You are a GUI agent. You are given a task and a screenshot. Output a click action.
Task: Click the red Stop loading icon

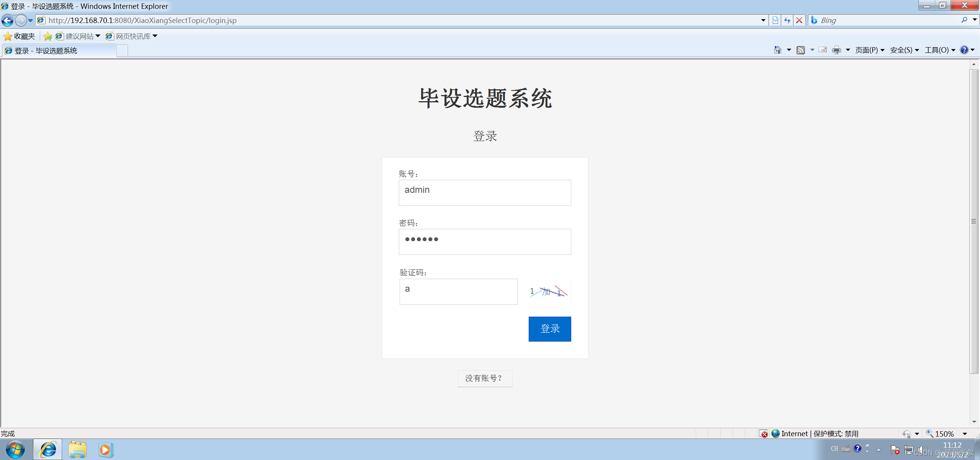pos(799,20)
